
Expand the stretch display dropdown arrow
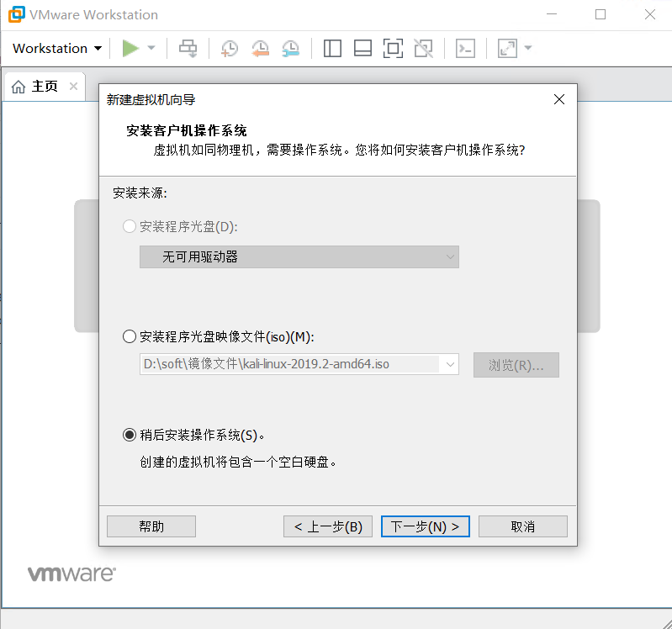(528, 48)
